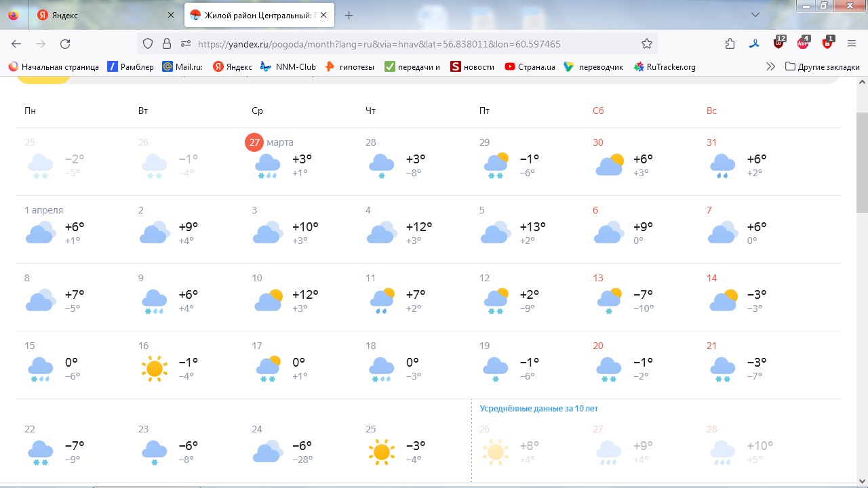Expand the list all tabs chevron

[755, 15]
